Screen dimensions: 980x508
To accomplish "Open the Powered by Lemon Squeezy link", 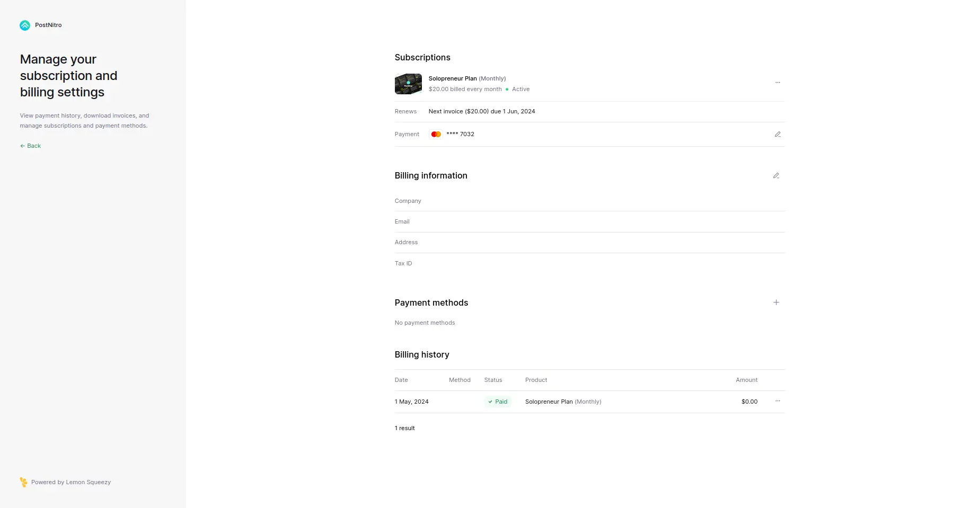I will [x=70, y=482].
